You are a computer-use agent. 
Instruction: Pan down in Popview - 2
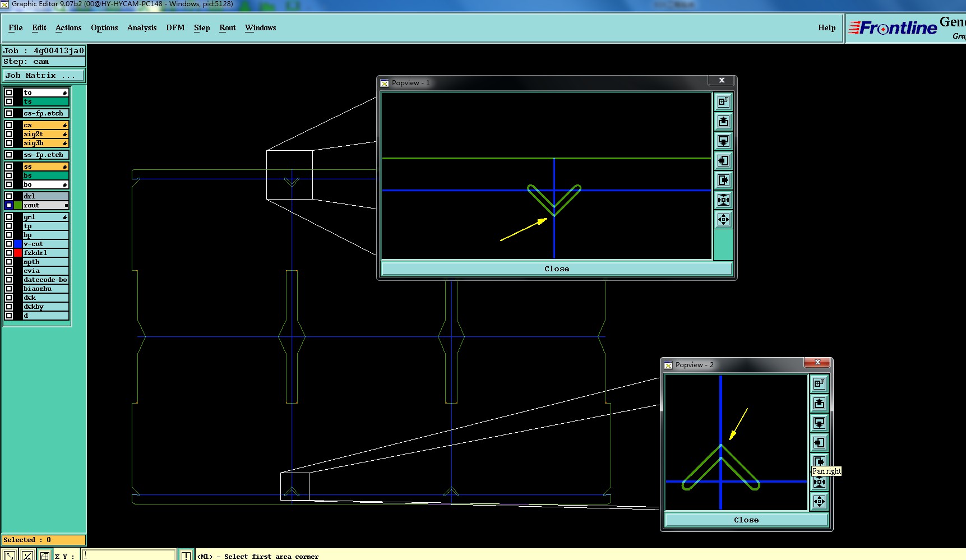point(819,423)
